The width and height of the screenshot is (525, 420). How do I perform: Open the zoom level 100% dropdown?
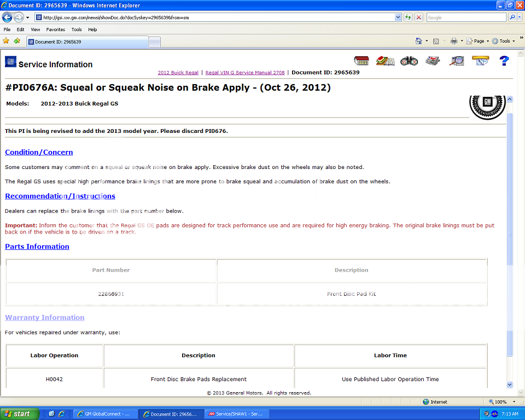pos(515,402)
